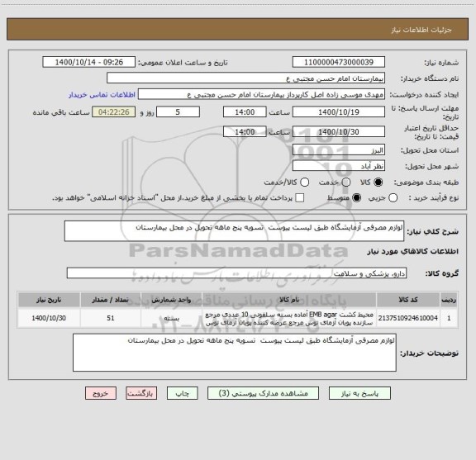
Task: Click the تعداد / مقدار column header
Action: point(111,300)
